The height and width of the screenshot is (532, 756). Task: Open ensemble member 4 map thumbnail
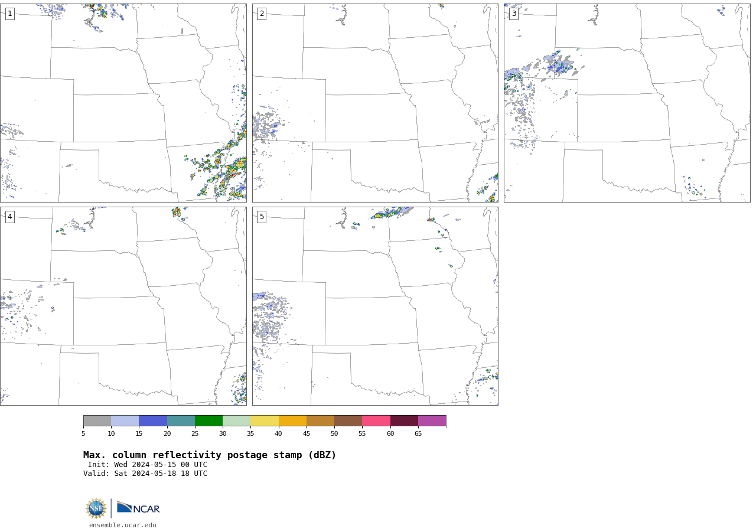coord(123,306)
